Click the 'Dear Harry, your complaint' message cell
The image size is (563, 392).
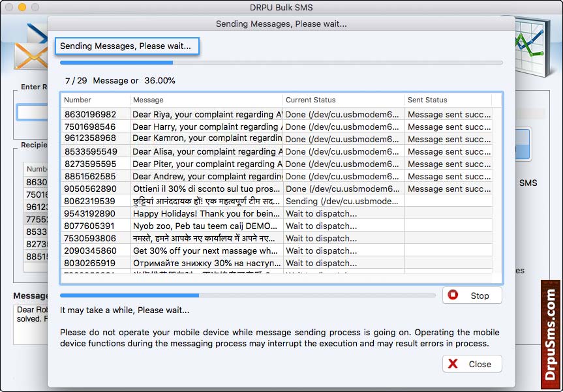pyautogui.click(x=207, y=127)
